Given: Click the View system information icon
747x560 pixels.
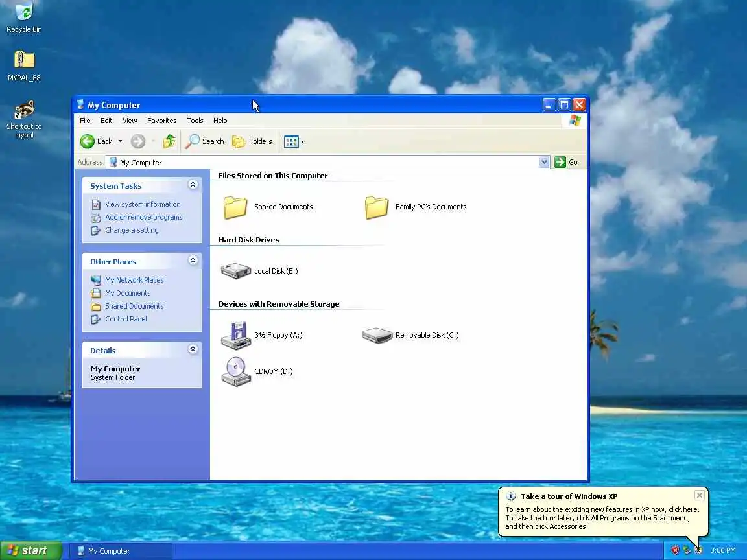Looking at the screenshot, I should 96,205.
